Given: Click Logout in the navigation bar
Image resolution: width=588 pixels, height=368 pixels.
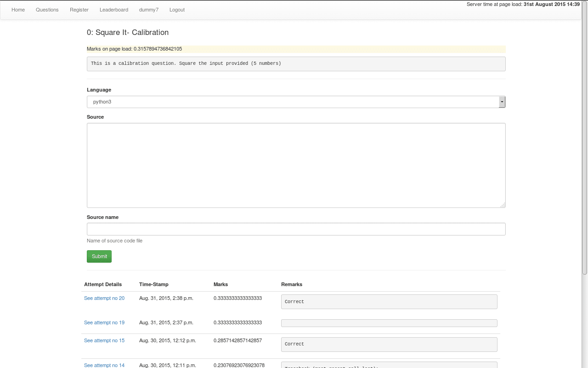Looking at the screenshot, I should [x=177, y=10].
